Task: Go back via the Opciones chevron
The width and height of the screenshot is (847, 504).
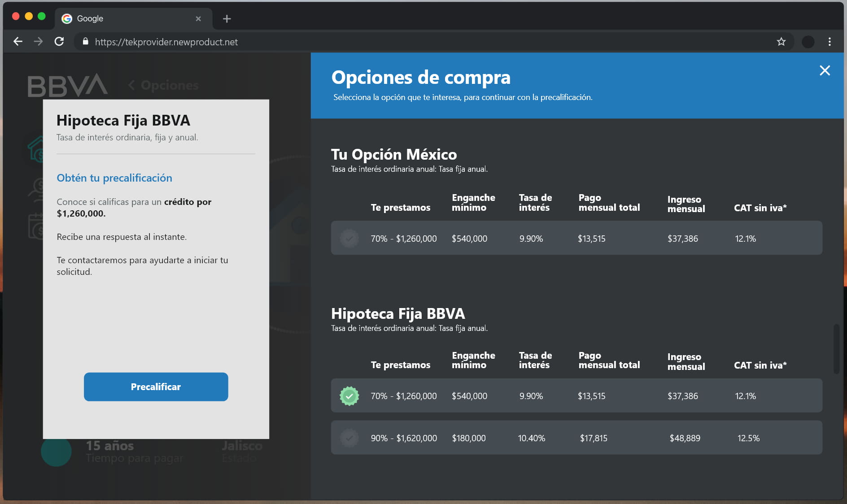Action: pyautogui.click(x=131, y=85)
